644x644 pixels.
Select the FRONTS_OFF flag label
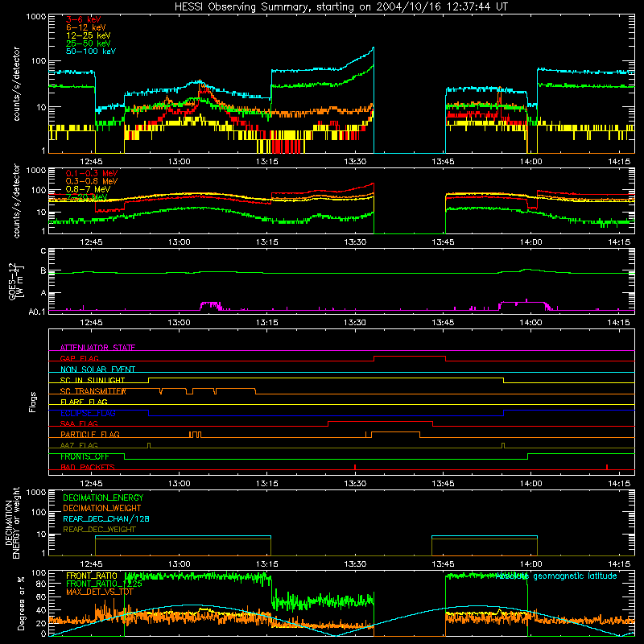(x=85, y=456)
